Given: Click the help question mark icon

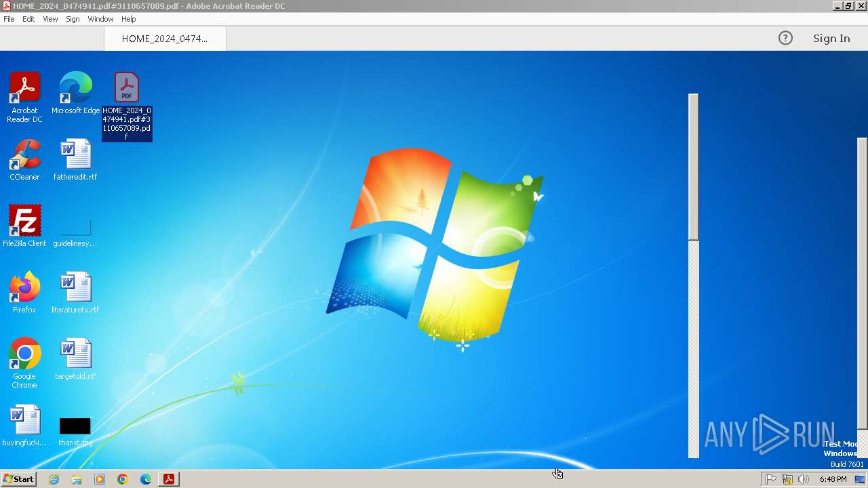Looking at the screenshot, I should (785, 39).
